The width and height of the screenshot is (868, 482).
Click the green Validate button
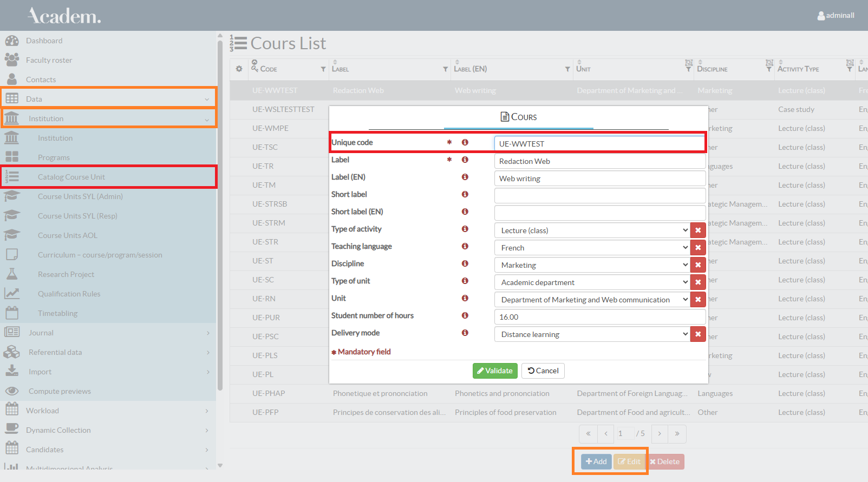(495, 371)
